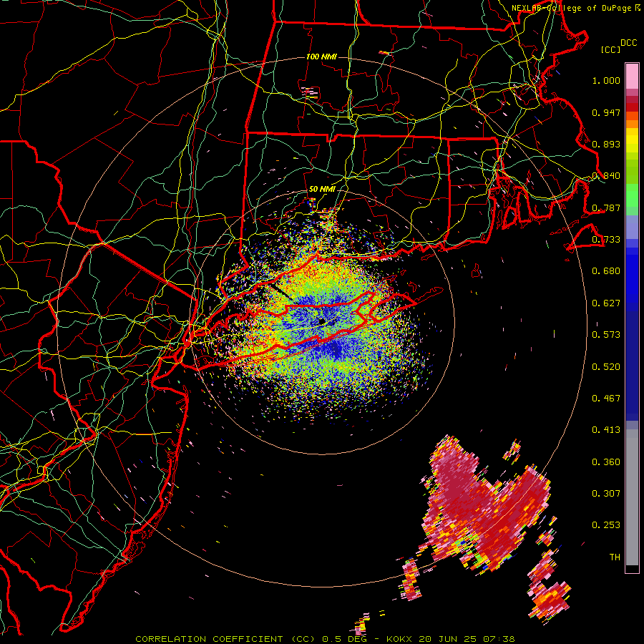Click the Correlation Coefficient KOKX caption at bottom
Viewport: 644px width, 644px height.
[x=325, y=639]
